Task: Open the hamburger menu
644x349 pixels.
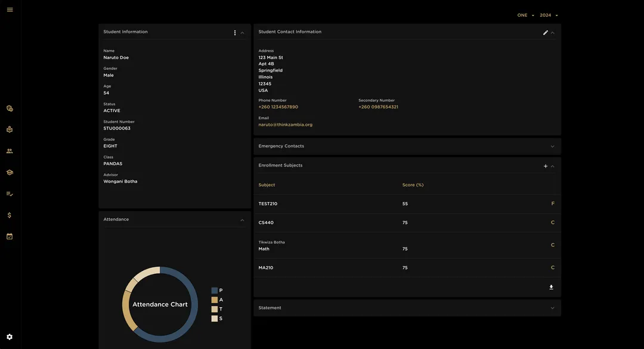Action: click(x=10, y=10)
